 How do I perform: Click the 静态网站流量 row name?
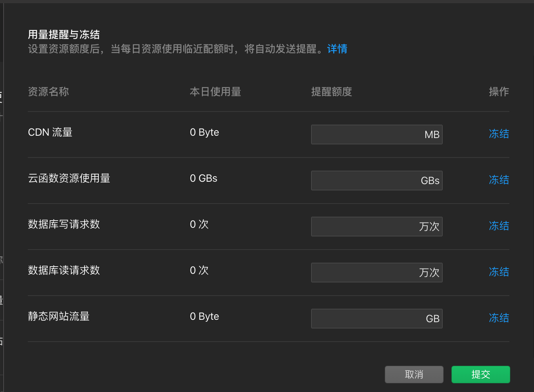tap(59, 316)
